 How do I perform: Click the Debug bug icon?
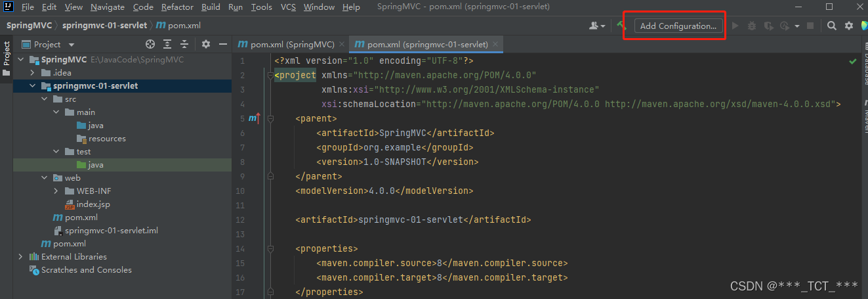pyautogui.click(x=752, y=26)
